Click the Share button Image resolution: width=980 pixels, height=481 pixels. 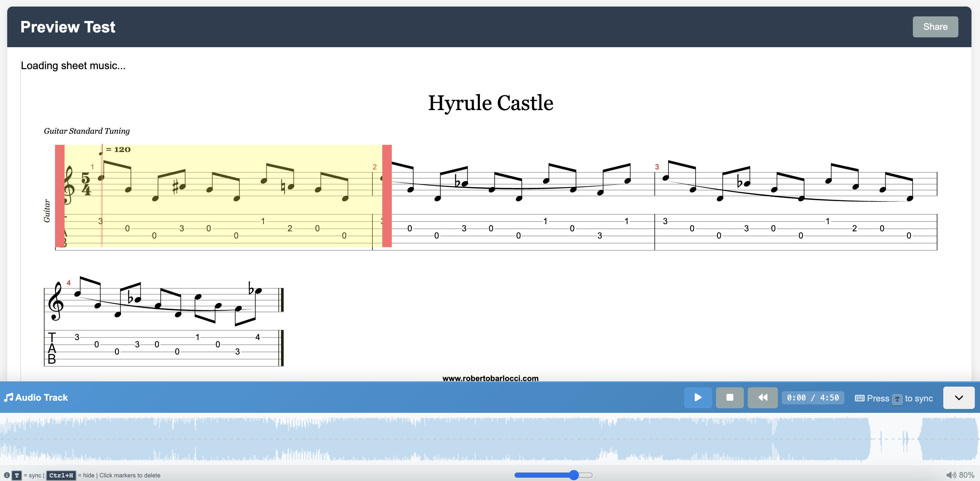click(935, 27)
